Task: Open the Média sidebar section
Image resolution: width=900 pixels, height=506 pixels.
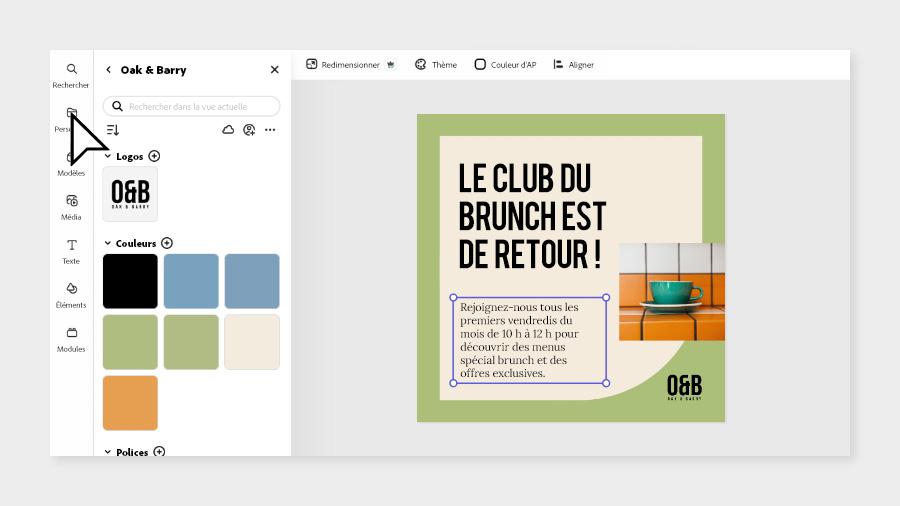Action: [71, 207]
